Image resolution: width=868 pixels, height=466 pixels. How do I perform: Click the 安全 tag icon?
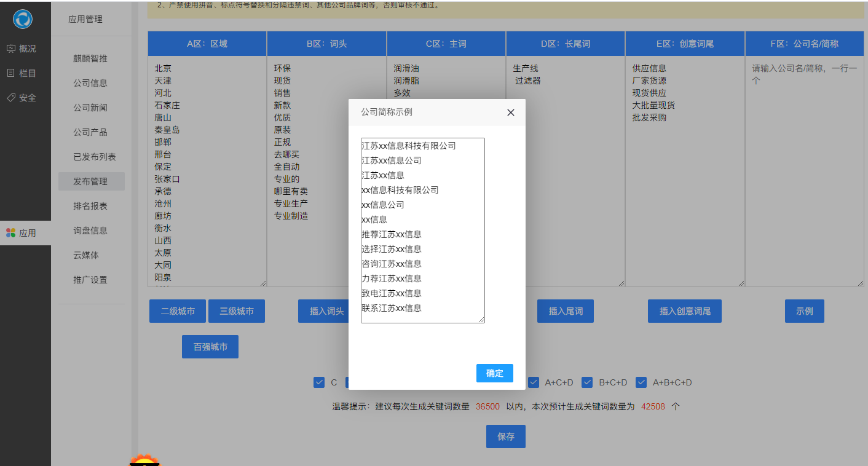click(11, 98)
